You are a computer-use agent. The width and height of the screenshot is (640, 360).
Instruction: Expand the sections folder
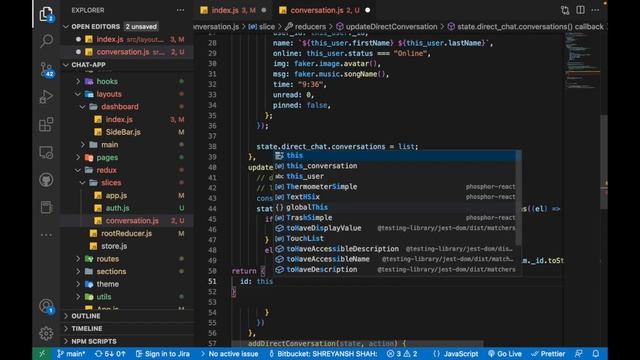point(111,271)
